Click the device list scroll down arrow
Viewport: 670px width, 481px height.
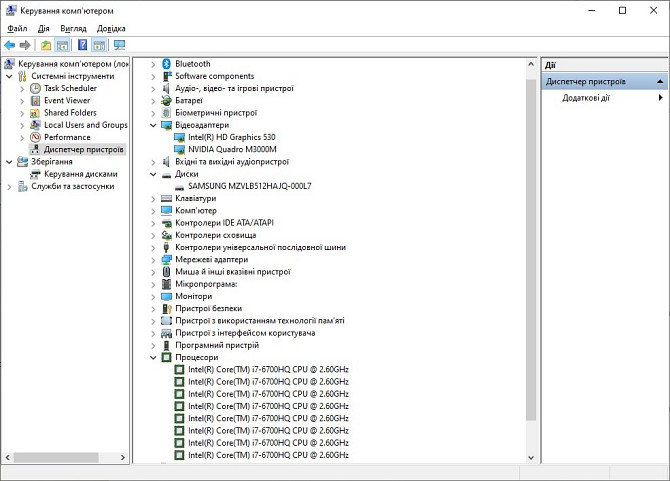point(531,458)
